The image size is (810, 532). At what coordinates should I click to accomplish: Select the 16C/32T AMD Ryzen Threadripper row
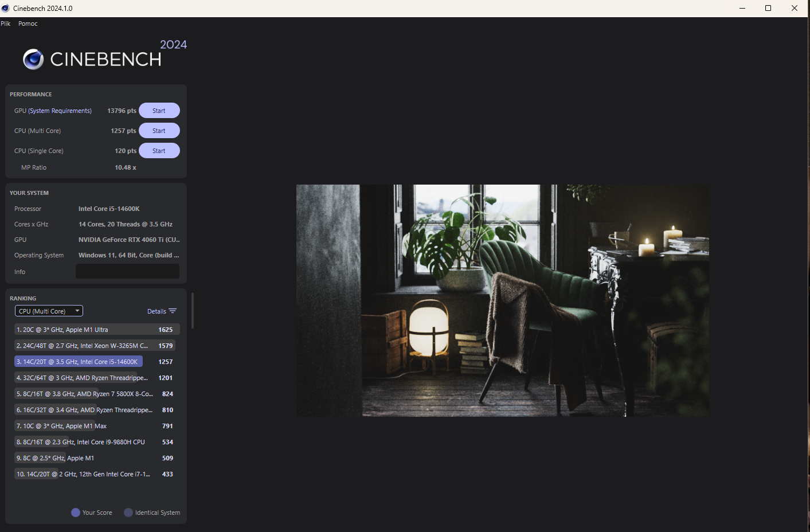[97, 410]
